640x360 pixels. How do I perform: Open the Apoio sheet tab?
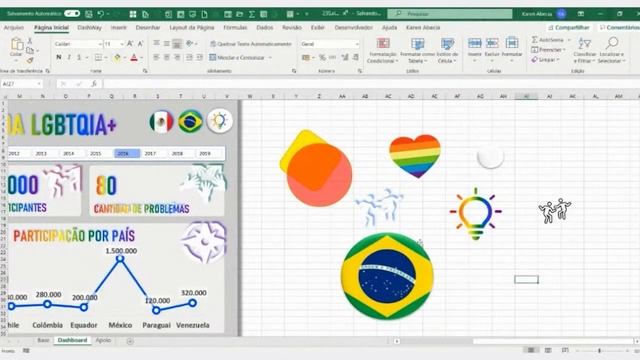pos(103,340)
